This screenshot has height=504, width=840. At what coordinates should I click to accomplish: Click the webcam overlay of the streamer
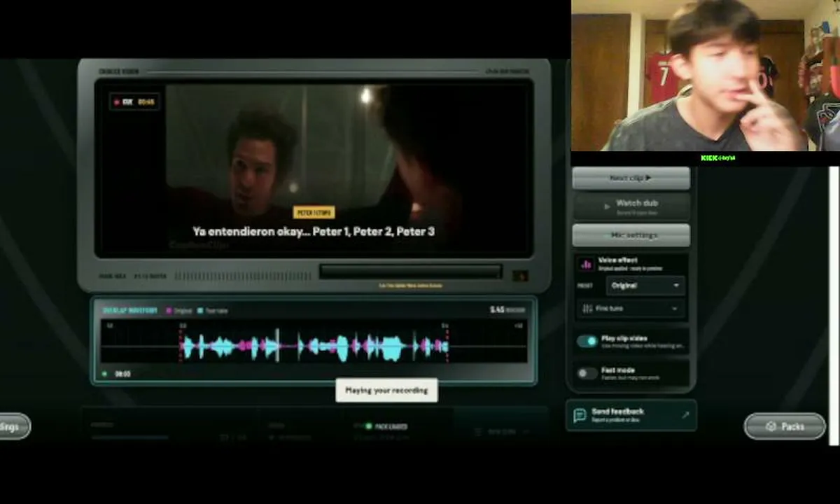pos(705,76)
